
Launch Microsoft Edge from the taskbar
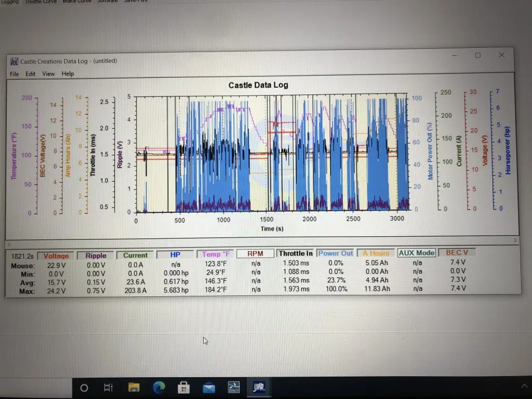click(x=159, y=387)
